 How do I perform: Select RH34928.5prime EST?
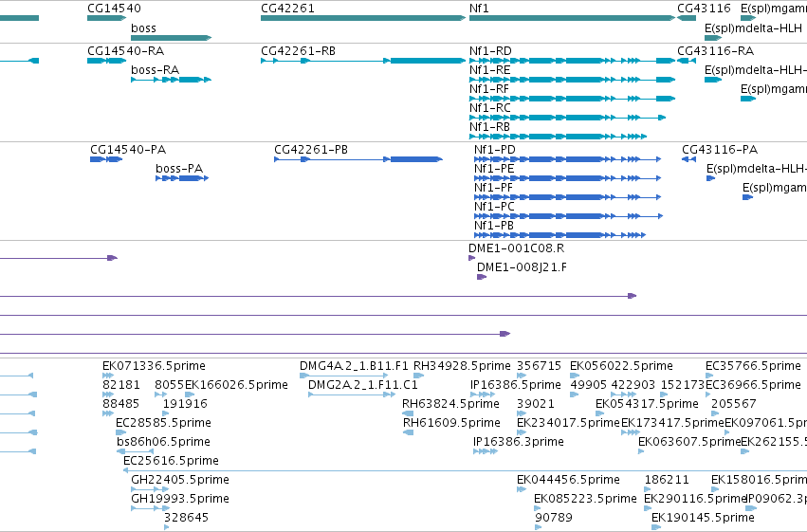click(419, 376)
